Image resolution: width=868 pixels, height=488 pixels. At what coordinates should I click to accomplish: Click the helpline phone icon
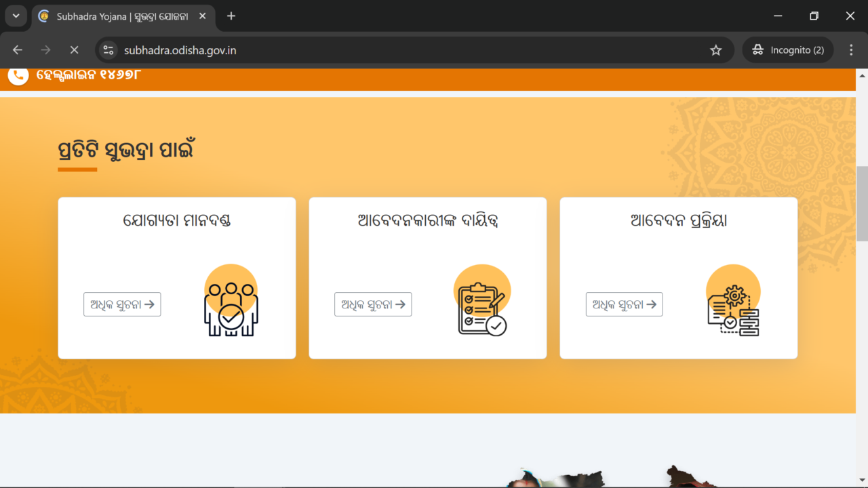pos(18,75)
